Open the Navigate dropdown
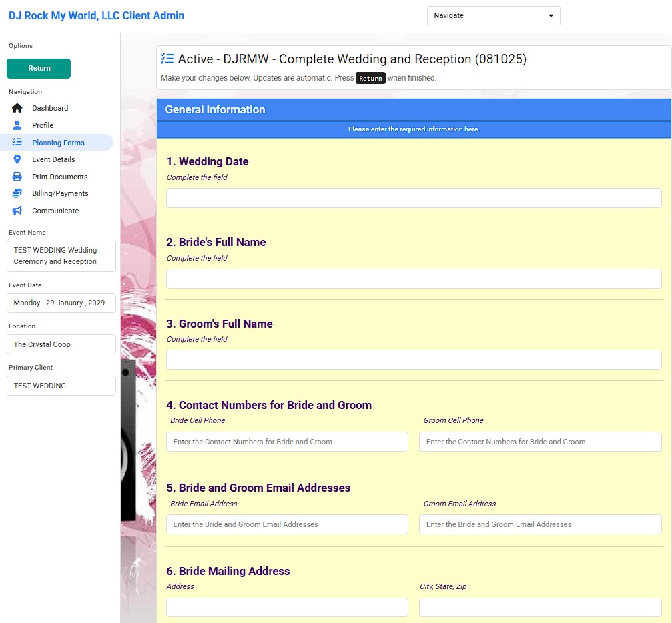The width and height of the screenshot is (672, 623). 493,16
